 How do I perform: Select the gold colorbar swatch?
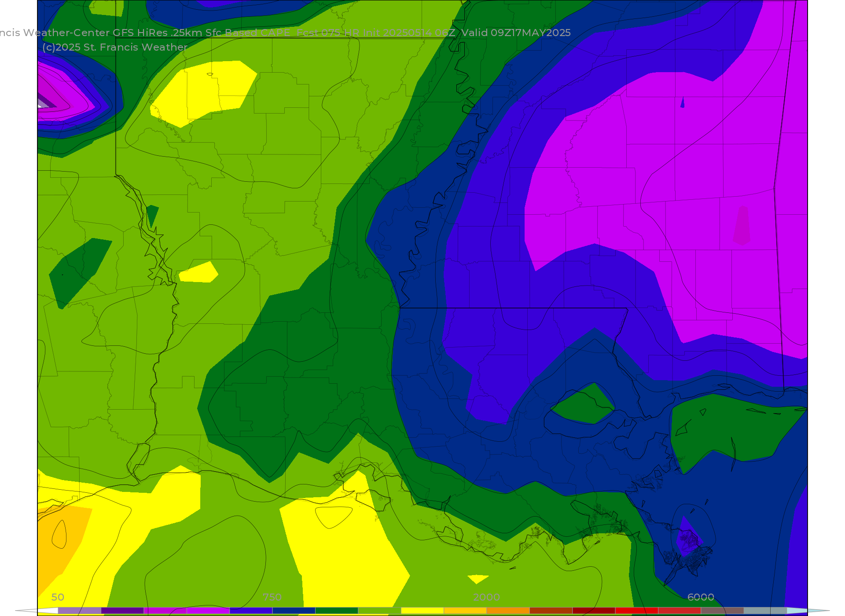(465, 611)
